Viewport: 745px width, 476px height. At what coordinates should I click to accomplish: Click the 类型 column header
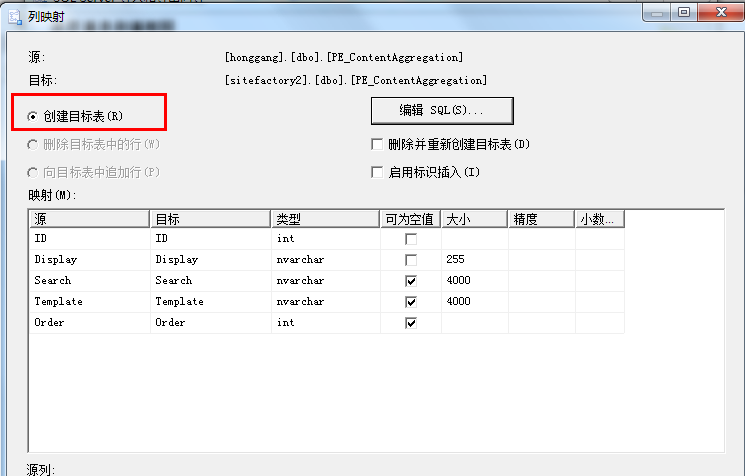(325, 219)
